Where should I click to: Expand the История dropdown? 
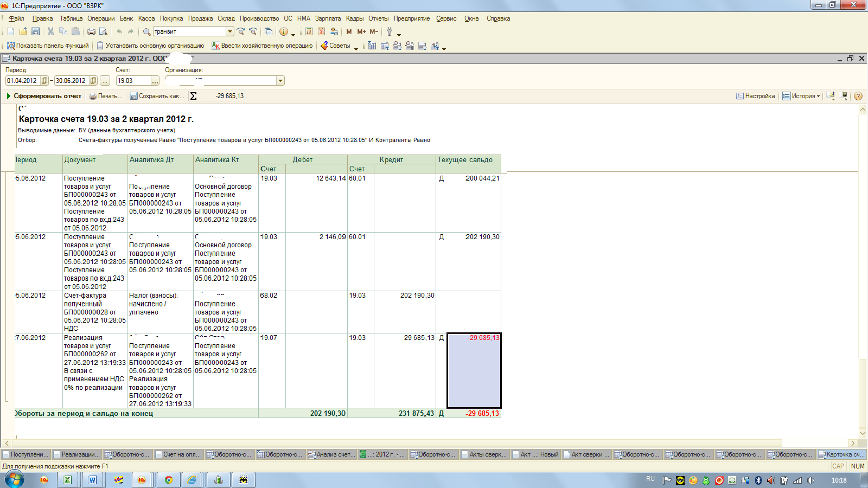coord(801,96)
